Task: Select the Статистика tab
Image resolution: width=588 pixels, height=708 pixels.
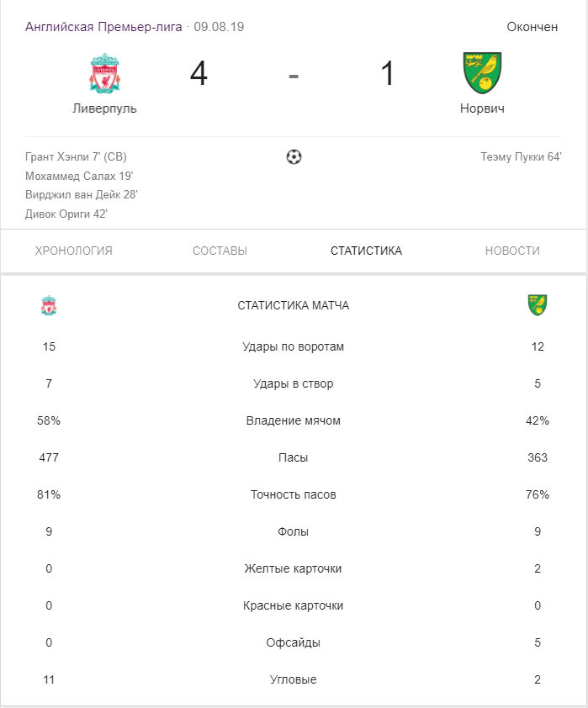Action: (x=366, y=251)
